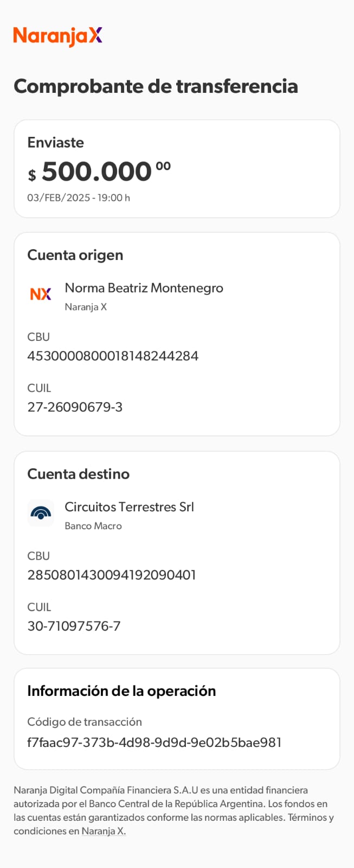Click the Cuenta origen section title
This screenshot has width=354, height=868.
[x=75, y=255]
